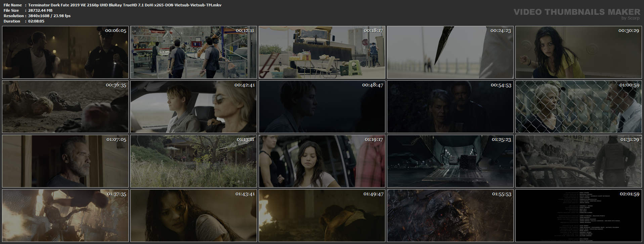The image size is (644, 244).
Task: Select the duration value 02:08:05
Action: coord(36,21)
